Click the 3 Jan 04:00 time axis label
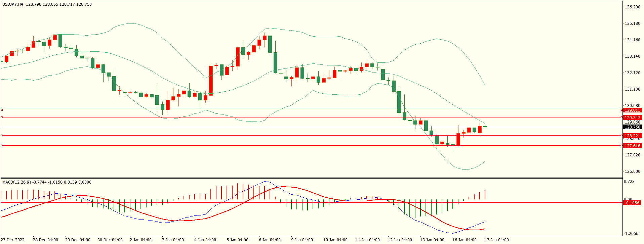This screenshot has height=244, width=644. (173, 240)
